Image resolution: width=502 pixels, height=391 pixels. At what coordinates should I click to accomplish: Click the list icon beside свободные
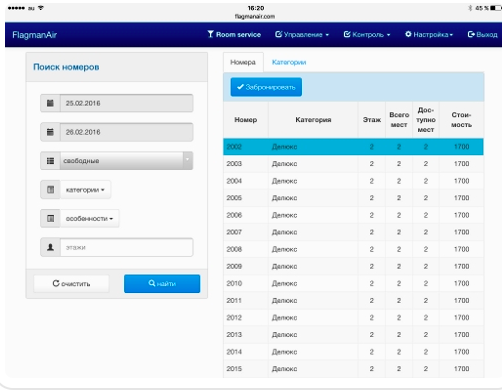pos(50,161)
